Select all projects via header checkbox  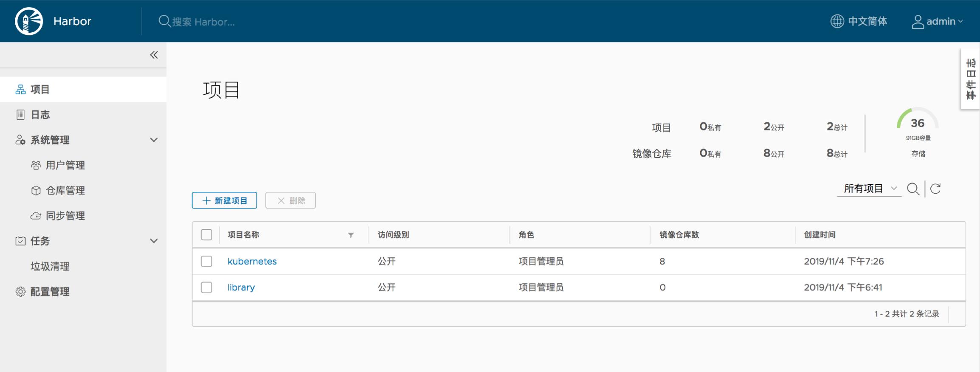(x=206, y=235)
